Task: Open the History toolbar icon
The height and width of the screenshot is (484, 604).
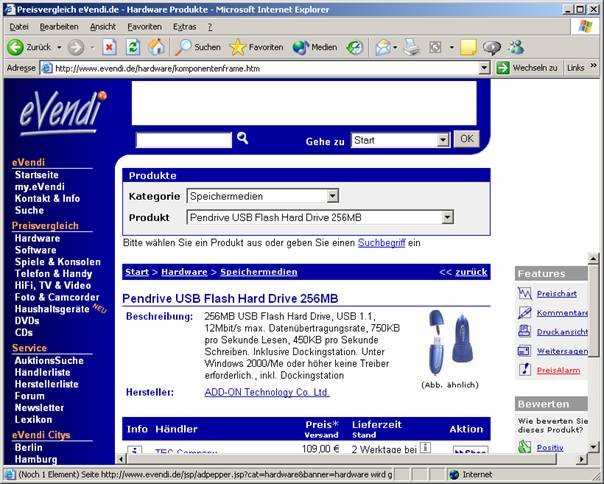Action: 354,47
